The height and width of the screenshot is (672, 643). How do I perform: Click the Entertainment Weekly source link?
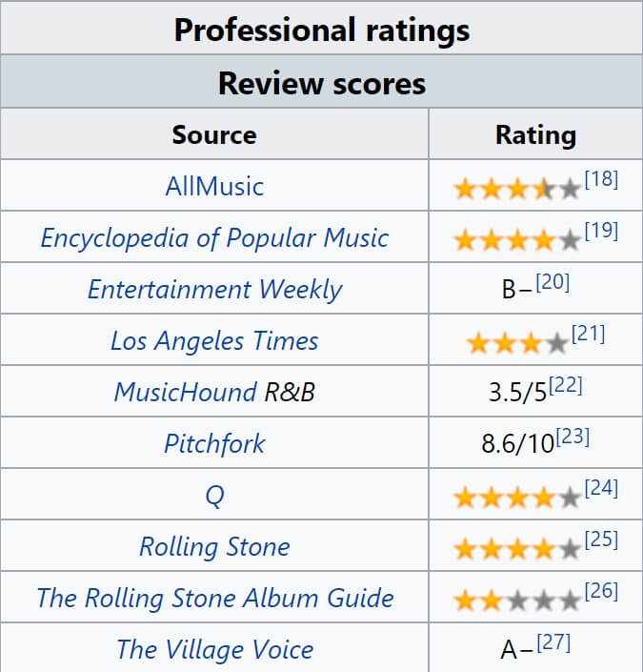[x=214, y=289]
